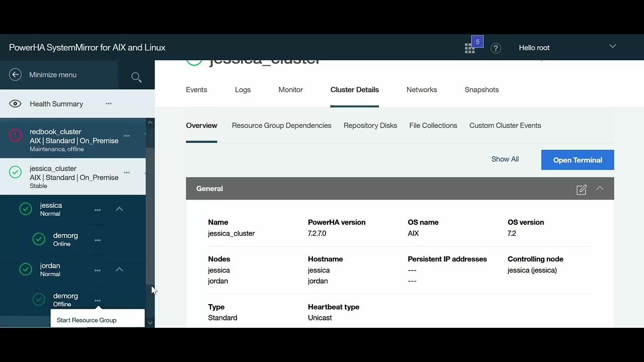The width and height of the screenshot is (644, 362).
Task: Click the Health Summary eye icon
Action: pyautogui.click(x=15, y=104)
